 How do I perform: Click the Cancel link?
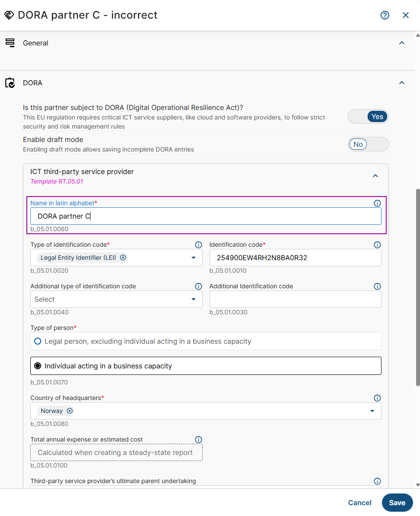point(359,503)
